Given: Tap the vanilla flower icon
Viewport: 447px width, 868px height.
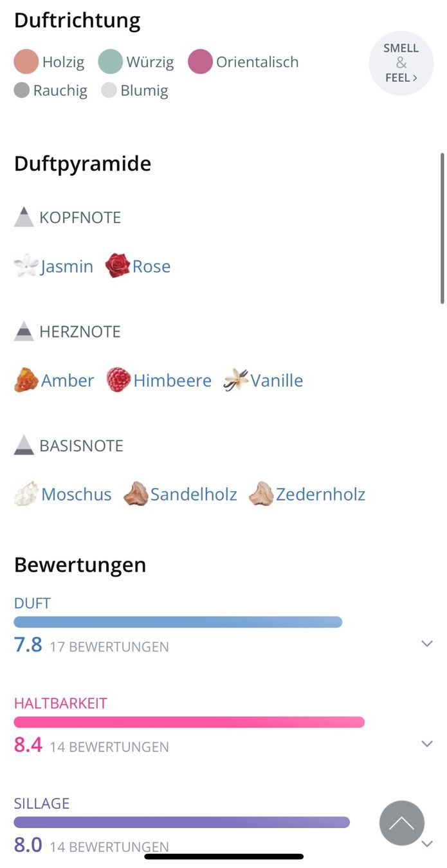Looking at the screenshot, I should (236, 380).
